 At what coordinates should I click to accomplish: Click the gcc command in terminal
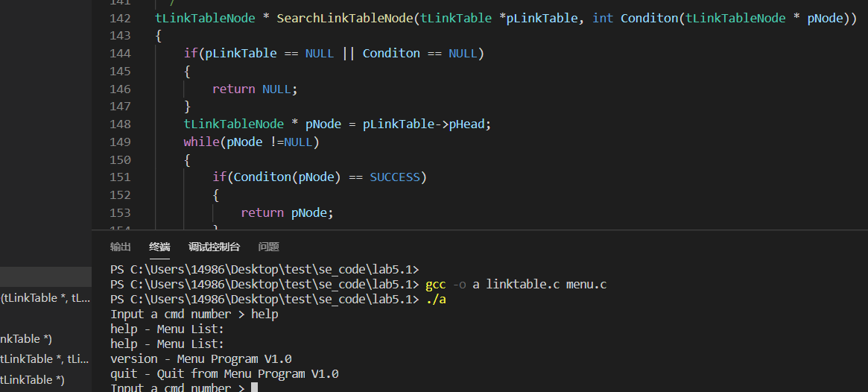pos(435,285)
